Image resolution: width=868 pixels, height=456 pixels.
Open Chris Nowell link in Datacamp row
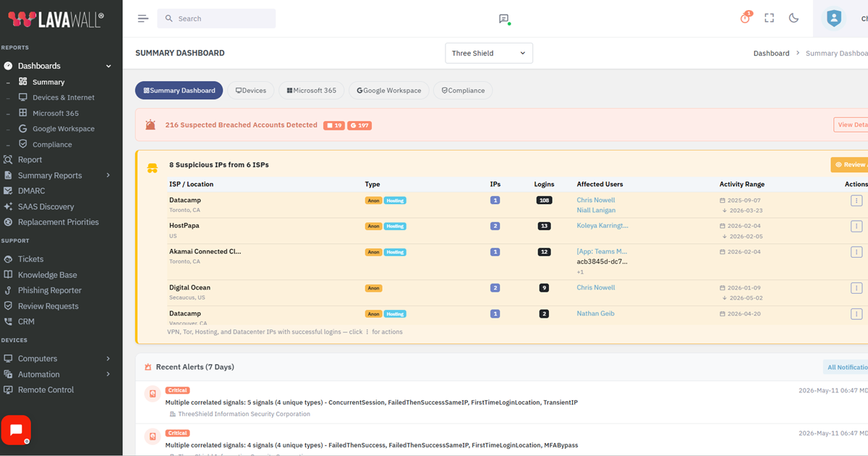click(x=596, y=200)
